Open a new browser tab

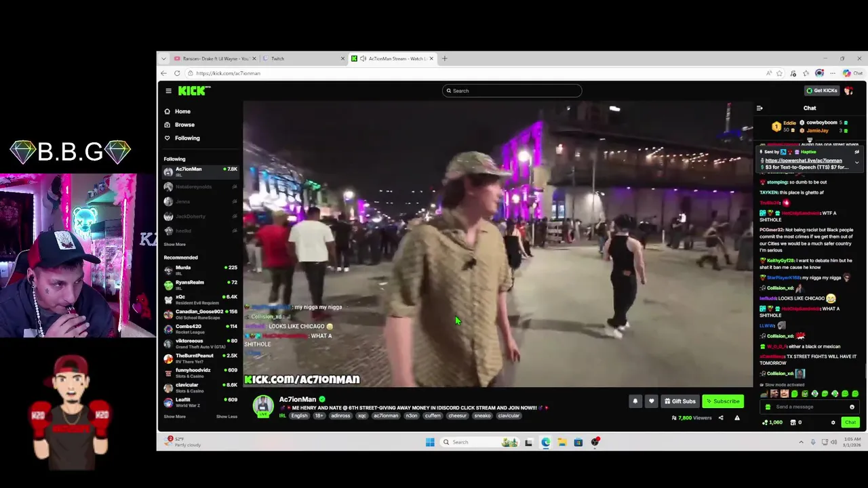[x=444, y=58]
